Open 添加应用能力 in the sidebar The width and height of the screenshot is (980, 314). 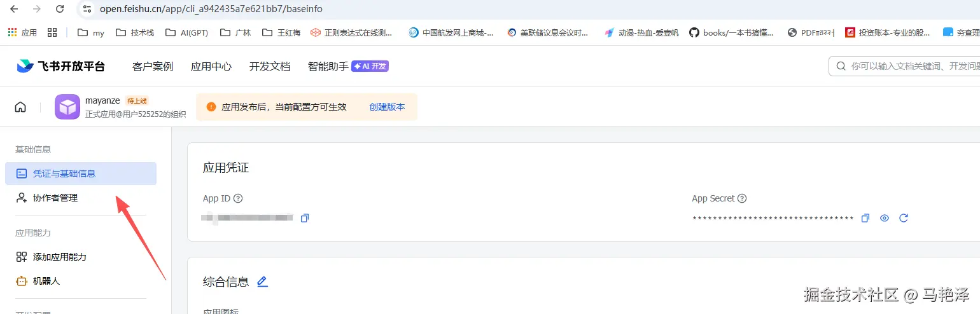81,257
